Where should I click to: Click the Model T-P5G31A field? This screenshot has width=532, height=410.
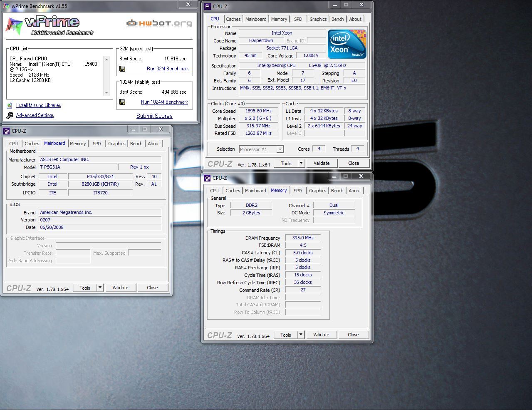click(77, 167)
